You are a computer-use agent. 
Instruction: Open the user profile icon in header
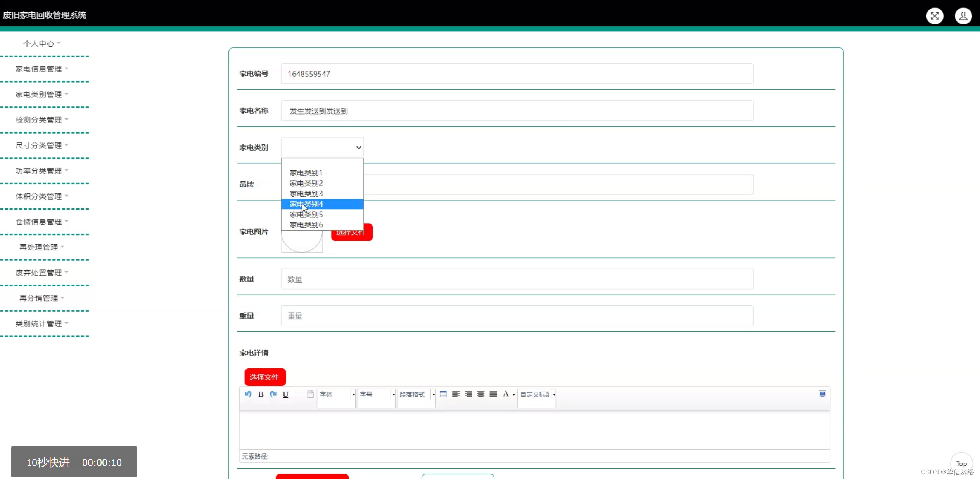(963, 16)
